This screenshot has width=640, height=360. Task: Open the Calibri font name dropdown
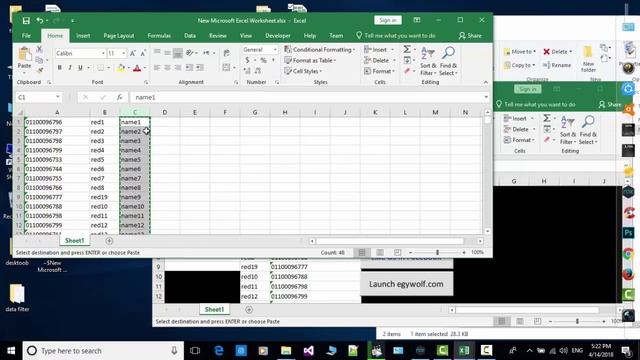(103, 53)
